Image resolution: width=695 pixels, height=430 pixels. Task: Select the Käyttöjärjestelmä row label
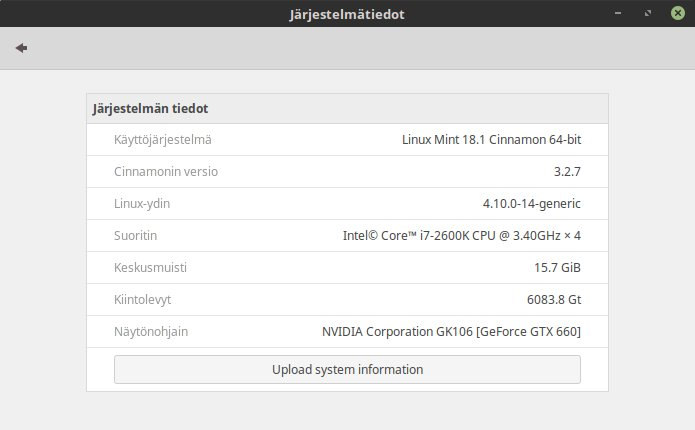tap(163, 140)
